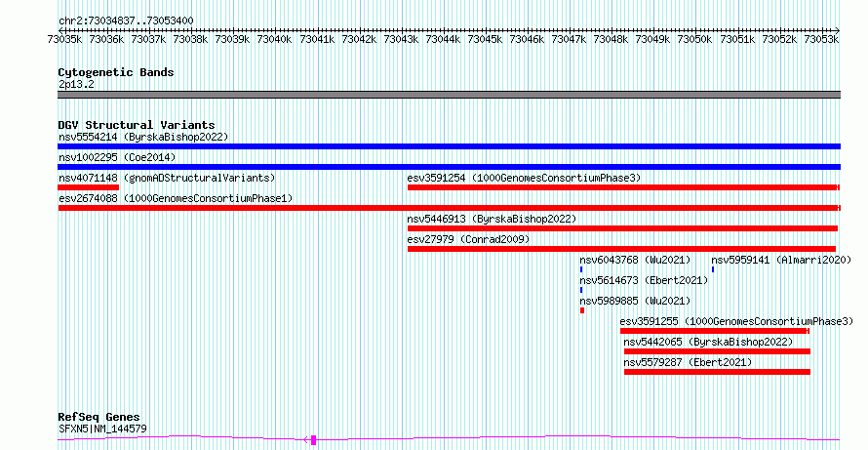This screenshot has height=450, width=868.
Task: Select the nsv4071148 gnomAD red bar
Action: click(x=89, y=187)
